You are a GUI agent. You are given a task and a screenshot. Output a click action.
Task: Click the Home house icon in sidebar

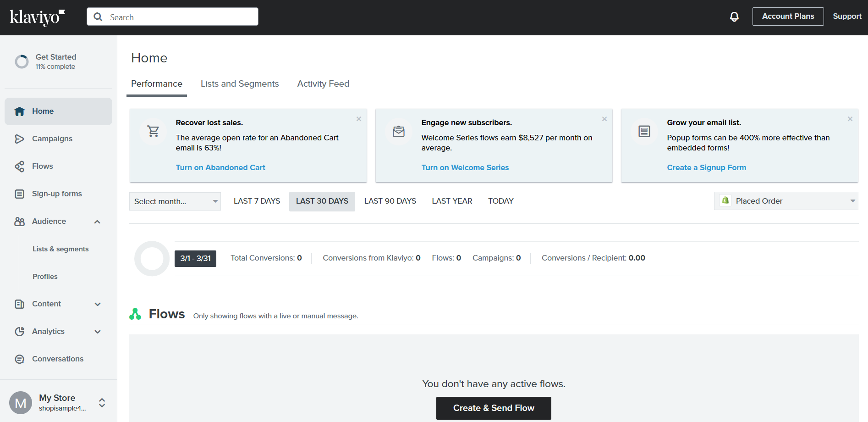(x=19, y=111)
